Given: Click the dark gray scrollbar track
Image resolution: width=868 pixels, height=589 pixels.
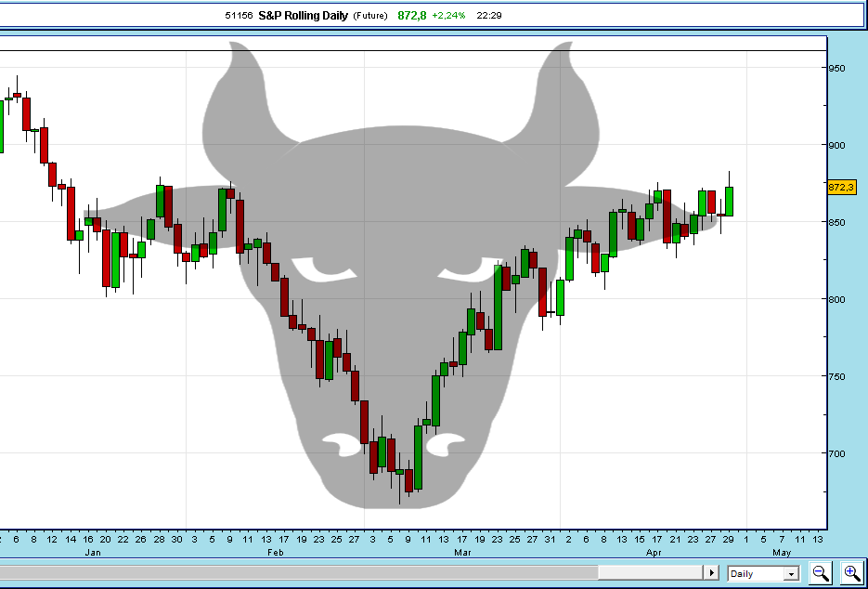Looking at the screenshot, I should point(299,572).
